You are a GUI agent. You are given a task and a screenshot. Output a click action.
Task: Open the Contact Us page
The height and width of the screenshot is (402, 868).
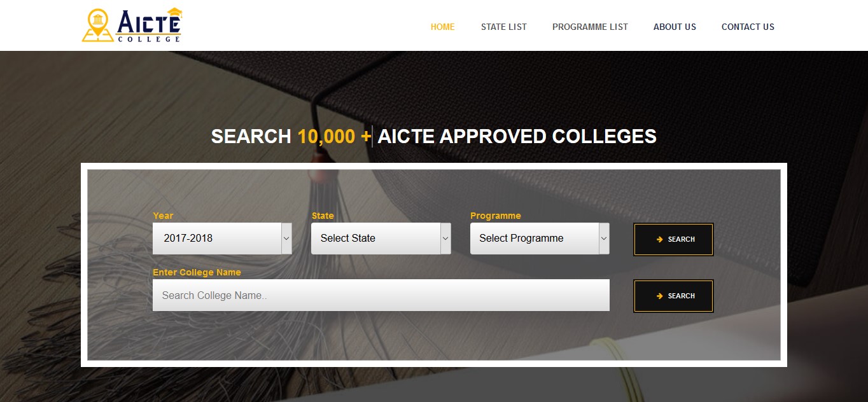748,27
